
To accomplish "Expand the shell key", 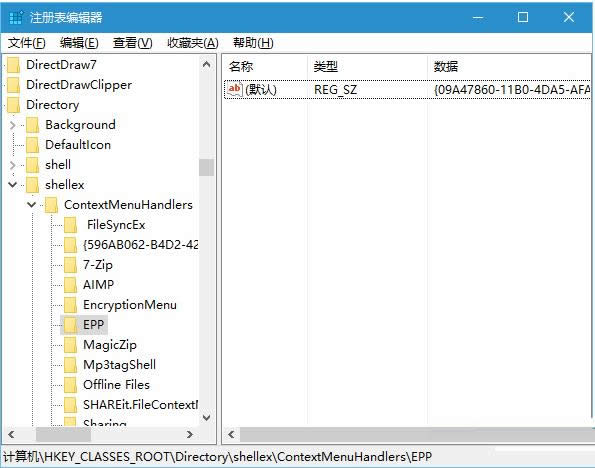I will pos(13,165).
